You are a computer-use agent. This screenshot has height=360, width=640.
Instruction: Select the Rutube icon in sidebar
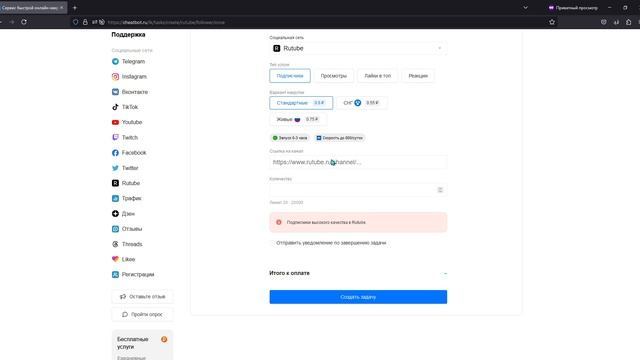click(x=115, y=183)
